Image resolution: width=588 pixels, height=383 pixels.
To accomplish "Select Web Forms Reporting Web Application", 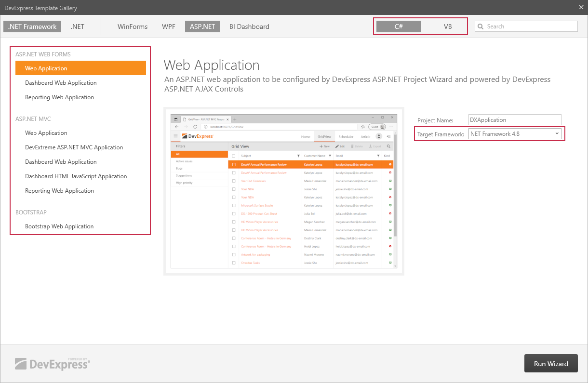I will 80,97.
